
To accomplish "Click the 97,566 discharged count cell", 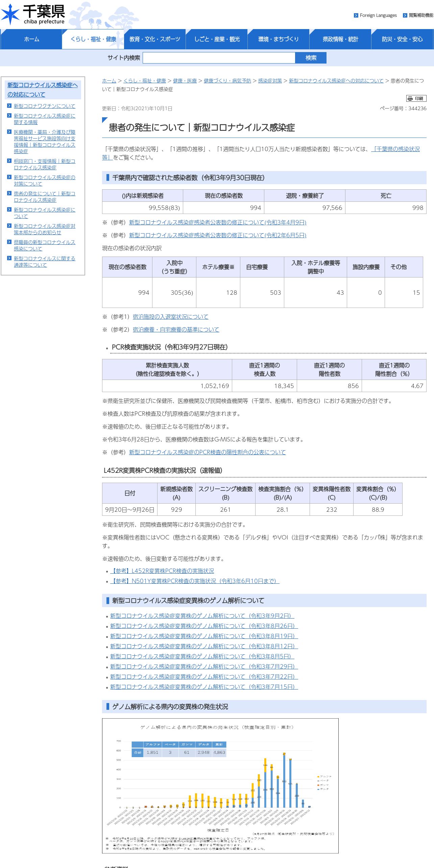I will 305,208.
